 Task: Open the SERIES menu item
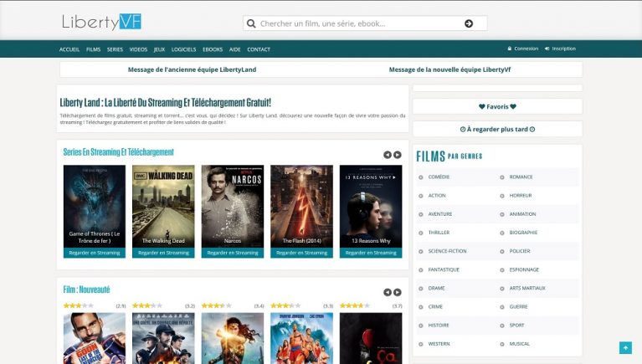point(115,49)
